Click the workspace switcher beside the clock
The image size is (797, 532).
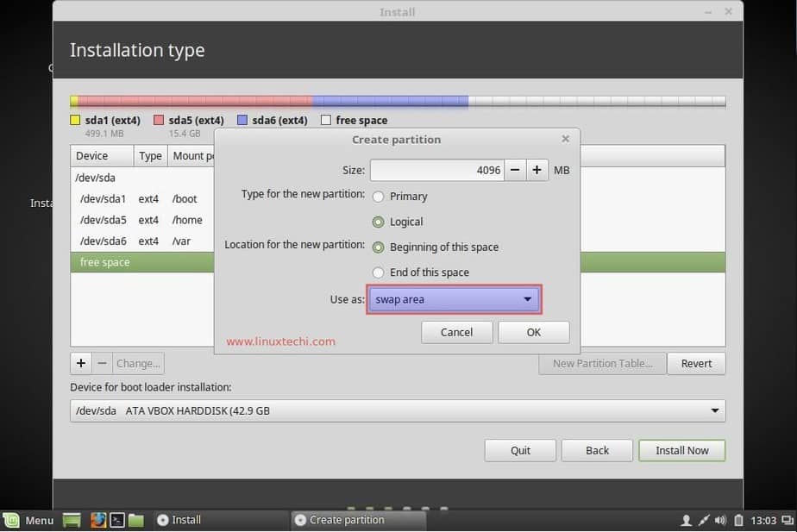pyautogui.click(x=788, y=520)
